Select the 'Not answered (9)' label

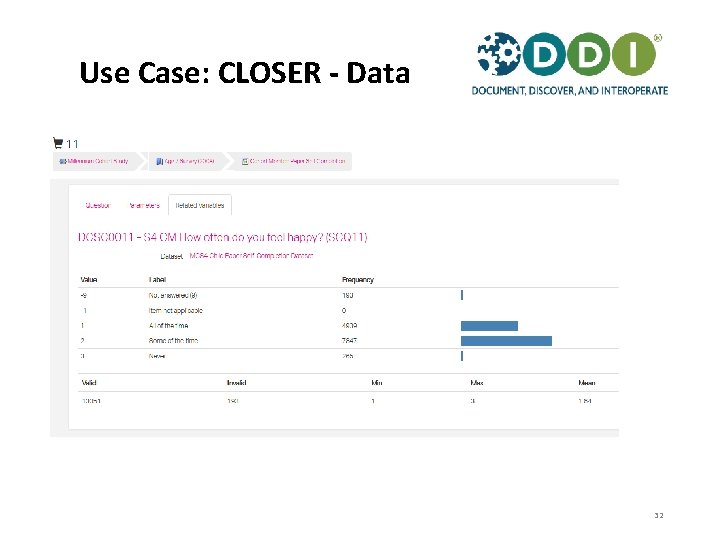click(x=173, y=295)
